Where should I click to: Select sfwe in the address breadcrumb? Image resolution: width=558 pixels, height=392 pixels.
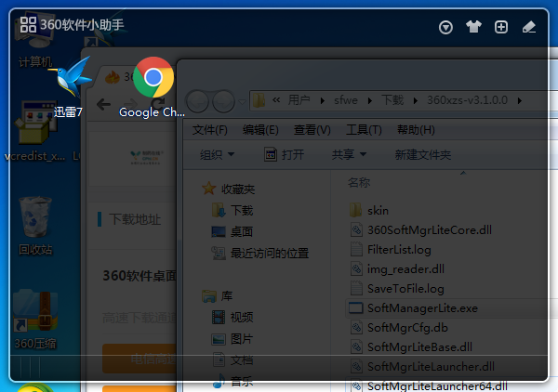(x=346, y=100)
